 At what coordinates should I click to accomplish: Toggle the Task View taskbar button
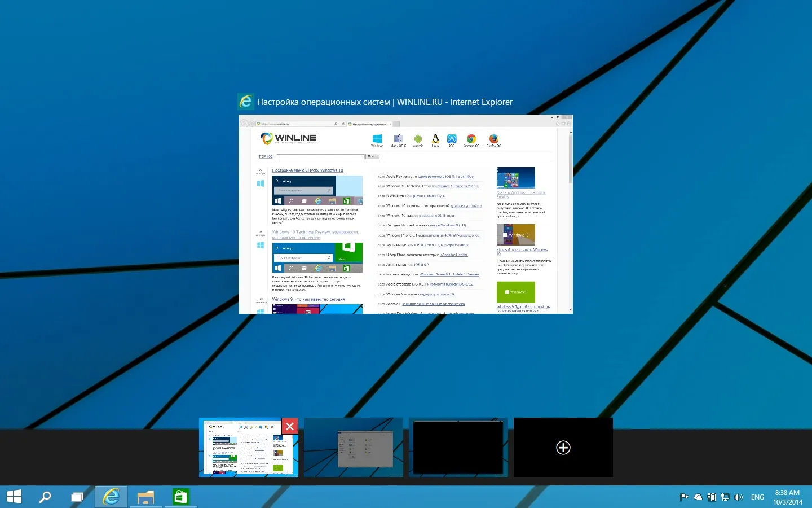pos(77,497)
